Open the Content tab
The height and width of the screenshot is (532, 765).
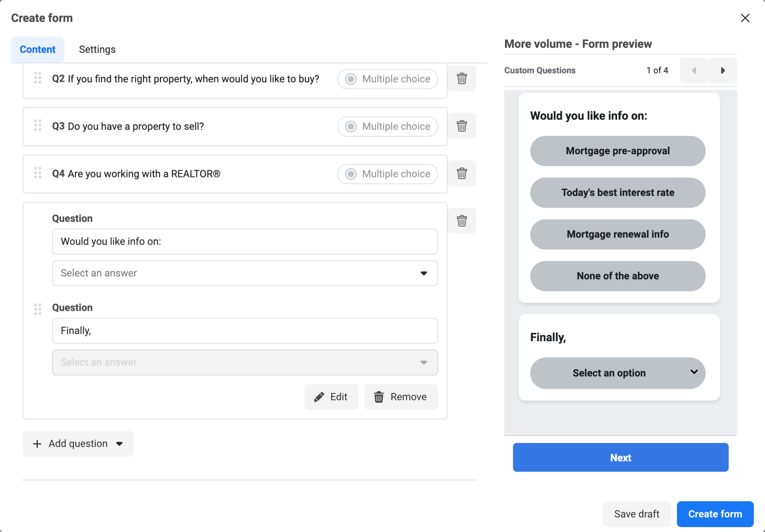tap(37, 49)
